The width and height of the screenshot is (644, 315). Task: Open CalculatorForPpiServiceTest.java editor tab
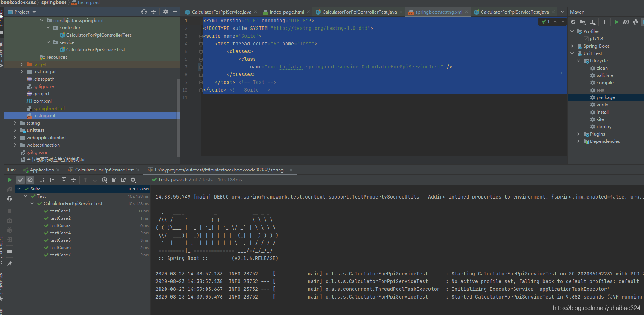click(514, 12)
